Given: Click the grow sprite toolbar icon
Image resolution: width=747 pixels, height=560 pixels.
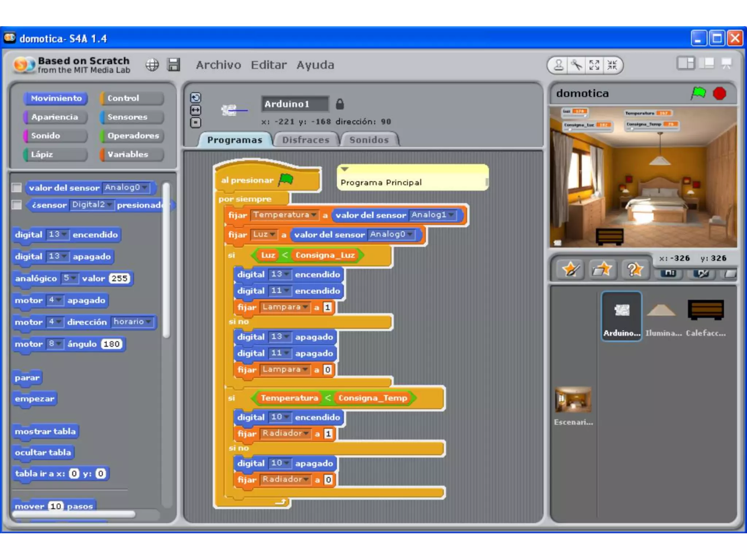Looking at the screenshot, I should click(x=594, y=65).
